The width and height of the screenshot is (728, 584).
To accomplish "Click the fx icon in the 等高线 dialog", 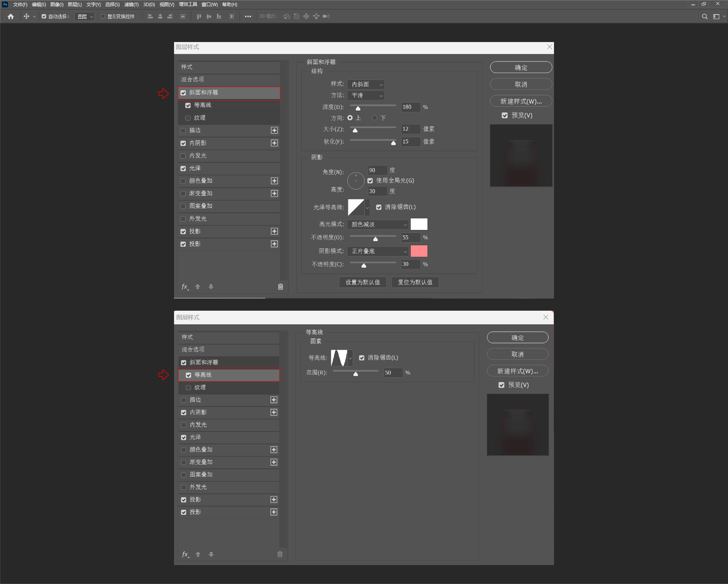I will 186,554.
